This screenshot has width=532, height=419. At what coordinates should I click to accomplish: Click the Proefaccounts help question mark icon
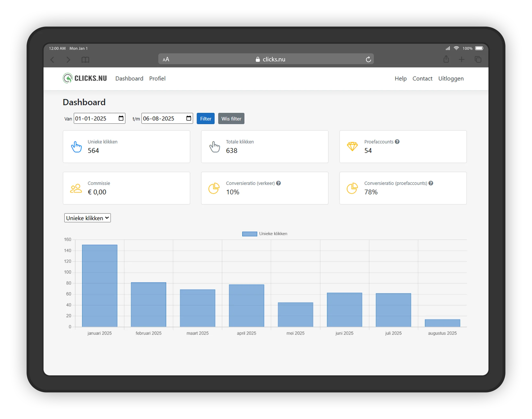tap(397, 142)
